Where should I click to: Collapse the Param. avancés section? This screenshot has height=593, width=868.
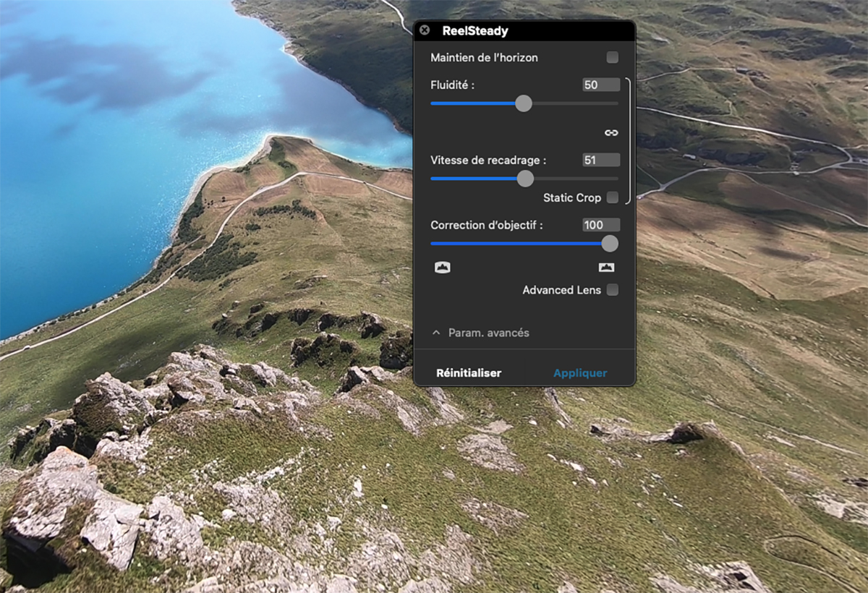(481, 333)
